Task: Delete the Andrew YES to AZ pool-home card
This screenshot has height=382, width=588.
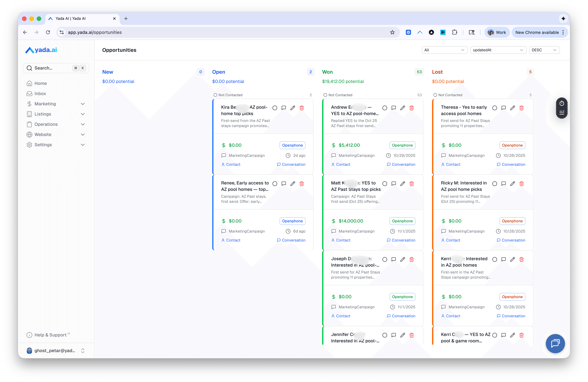Action: tap(412, 108)
